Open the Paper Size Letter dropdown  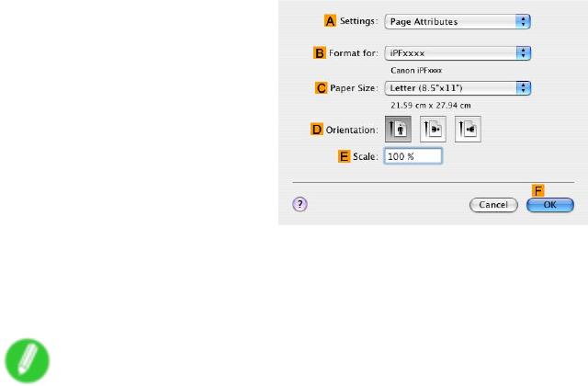(x=458, y=88)
